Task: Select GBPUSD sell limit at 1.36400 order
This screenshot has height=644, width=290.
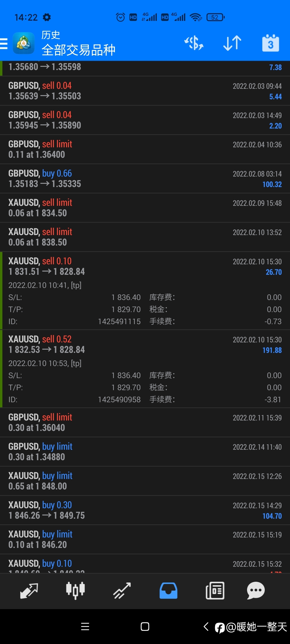Action: coord(145,149)
